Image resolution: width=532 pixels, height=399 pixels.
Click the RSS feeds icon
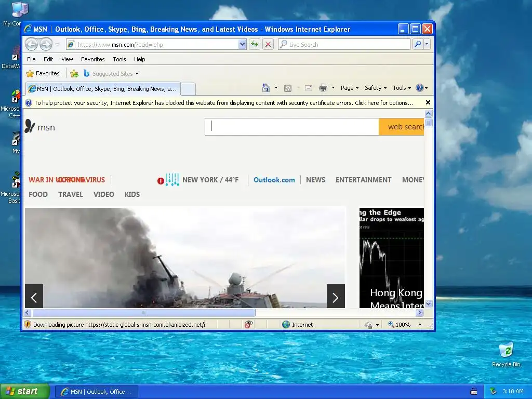click(x=288, y=88)
